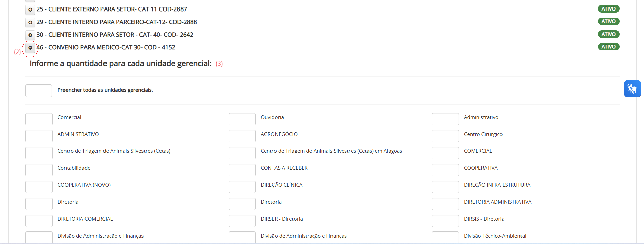Select the CONTAS A RECEBER quantity field
Screen dimensions: 644x244
pyautogui.click(x=242, y=170)
